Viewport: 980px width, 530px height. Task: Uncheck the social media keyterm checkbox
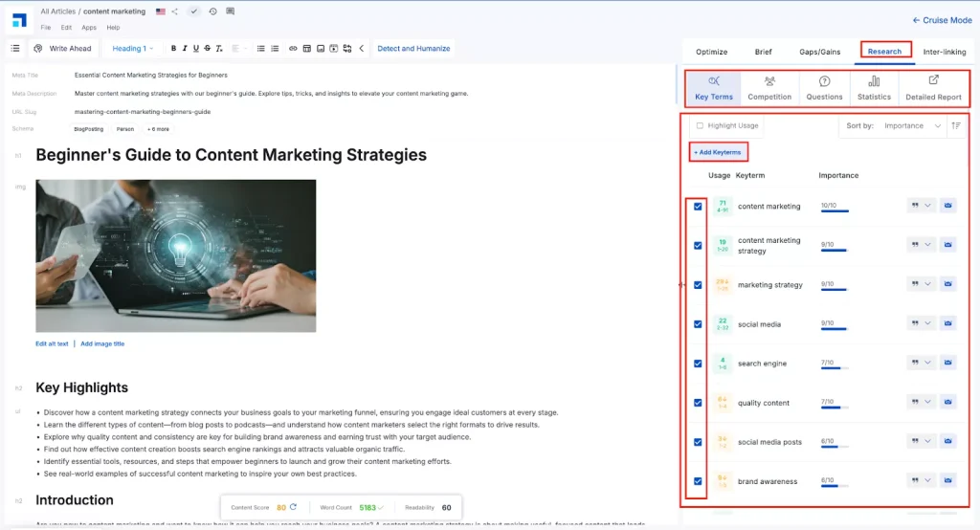698,324
